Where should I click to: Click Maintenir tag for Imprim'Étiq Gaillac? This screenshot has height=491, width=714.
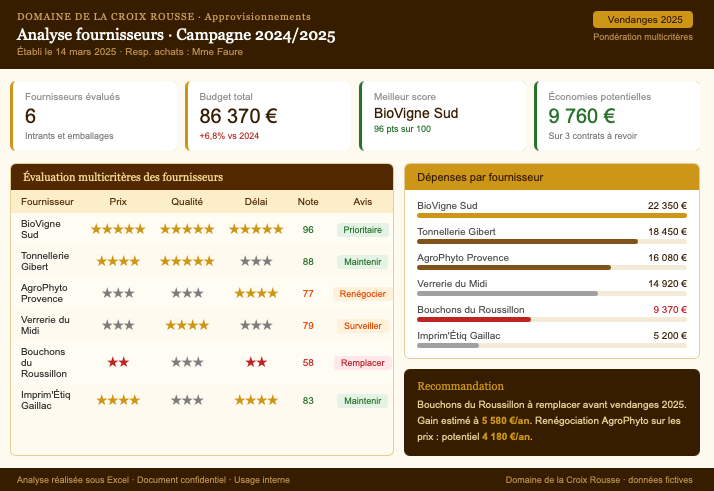click(x=362, y=401)
